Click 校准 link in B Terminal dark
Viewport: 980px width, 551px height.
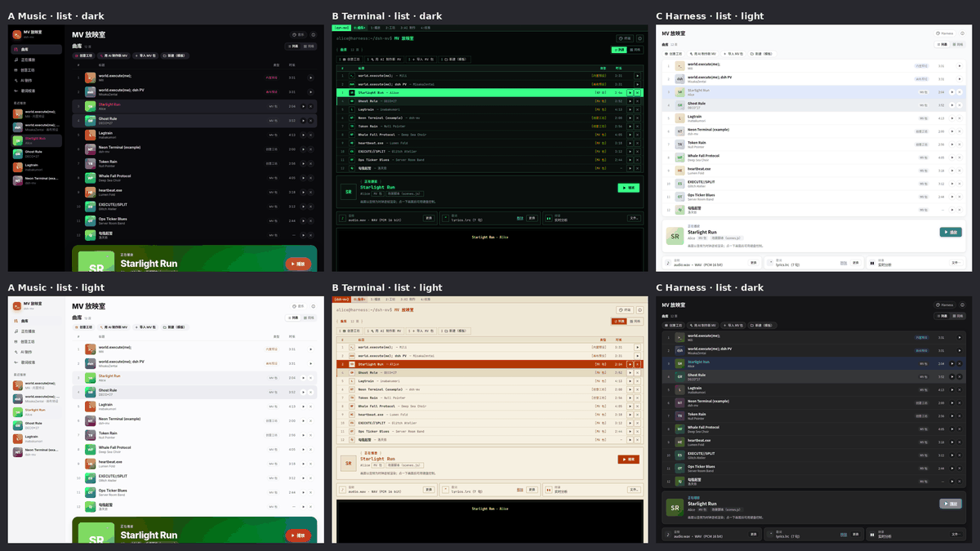click(x=519, y=218)
